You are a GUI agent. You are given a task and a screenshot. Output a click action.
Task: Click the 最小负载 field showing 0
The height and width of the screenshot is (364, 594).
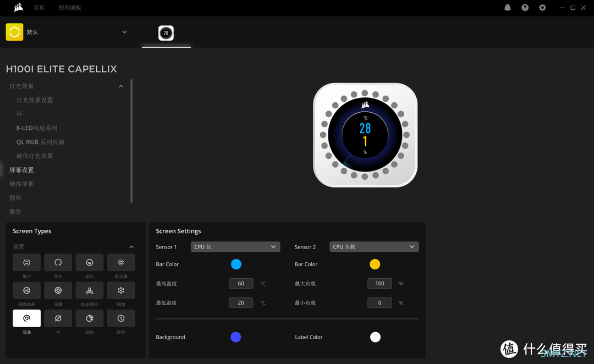(x=380, y=302)
